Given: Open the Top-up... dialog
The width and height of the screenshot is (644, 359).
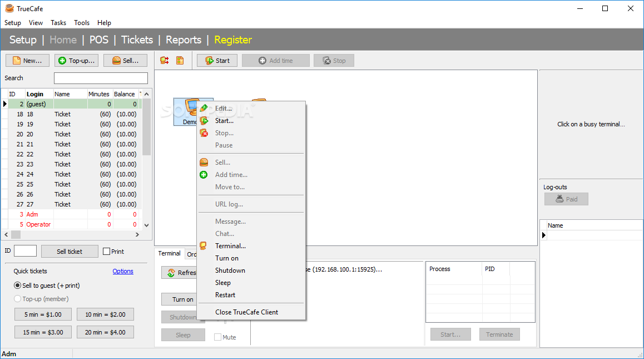Looking at the screenshot, I should tap(77, 61).
